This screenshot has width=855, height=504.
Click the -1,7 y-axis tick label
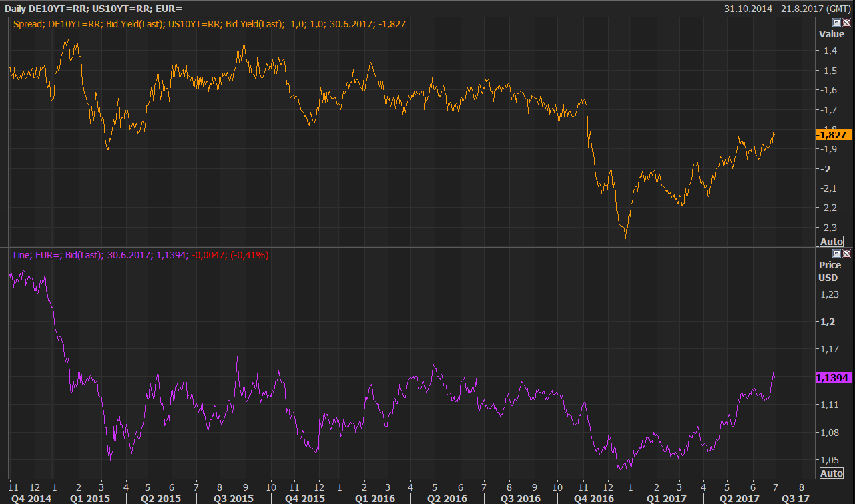[x=830, y=109]
